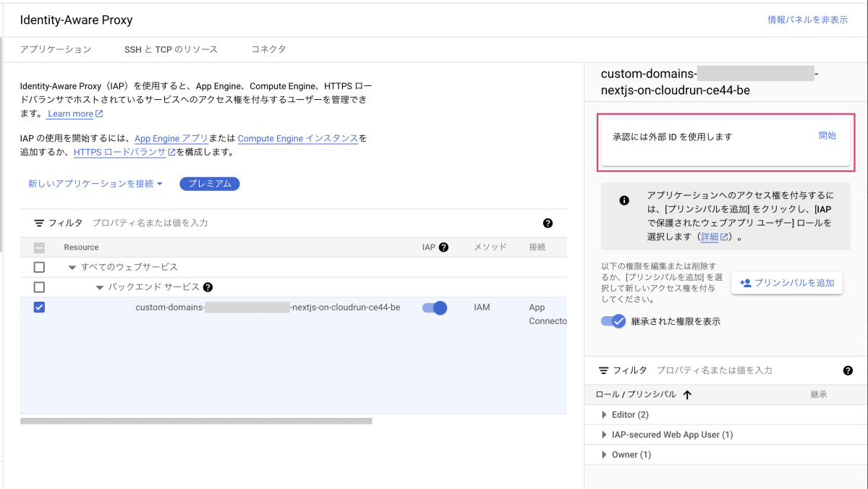Sort by ロール / プリンシパル arrow
Image resolution: width=868 pixels, height=489 pixels.
687,395
